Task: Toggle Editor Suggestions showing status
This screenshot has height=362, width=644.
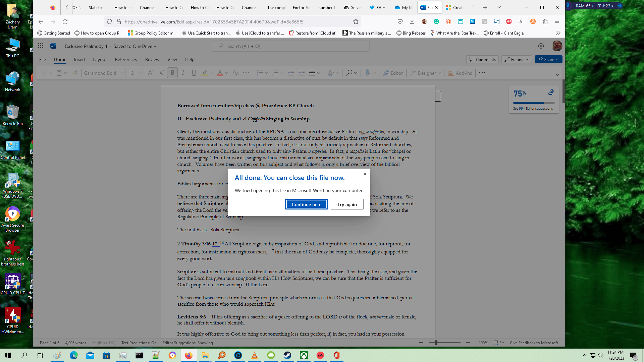Action: tap(187, 343)
